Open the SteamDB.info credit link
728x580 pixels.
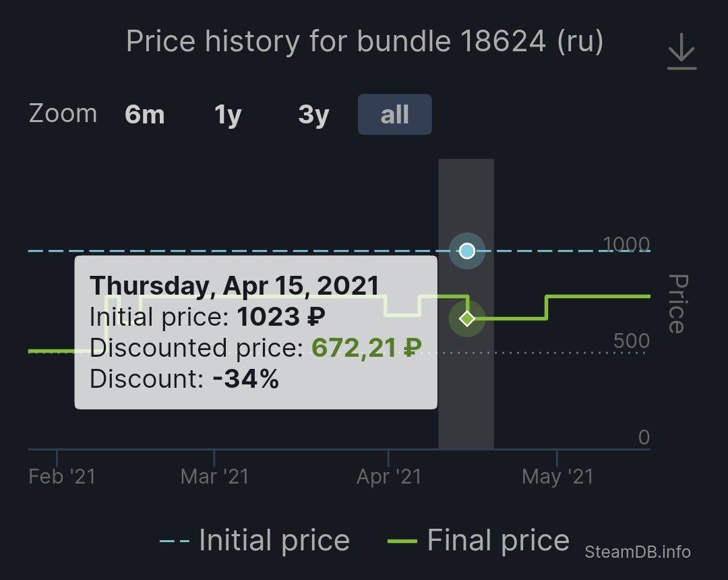(638, 552)
